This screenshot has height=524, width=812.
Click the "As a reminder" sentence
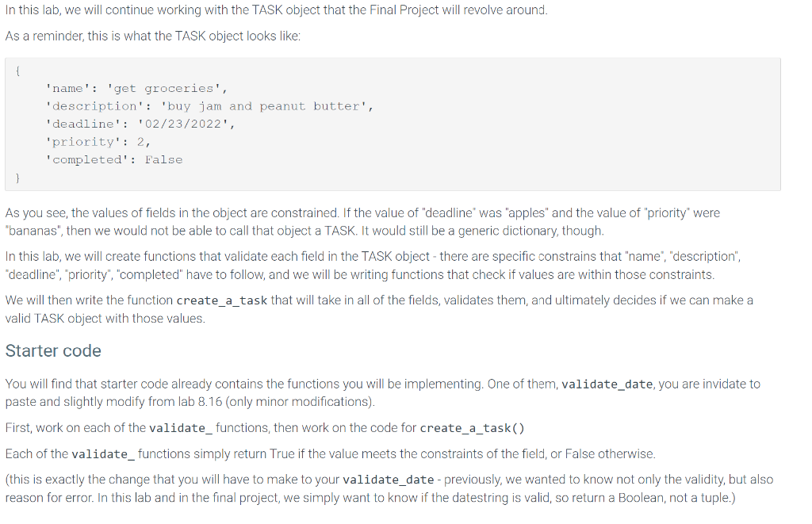(x=153, y=36)
